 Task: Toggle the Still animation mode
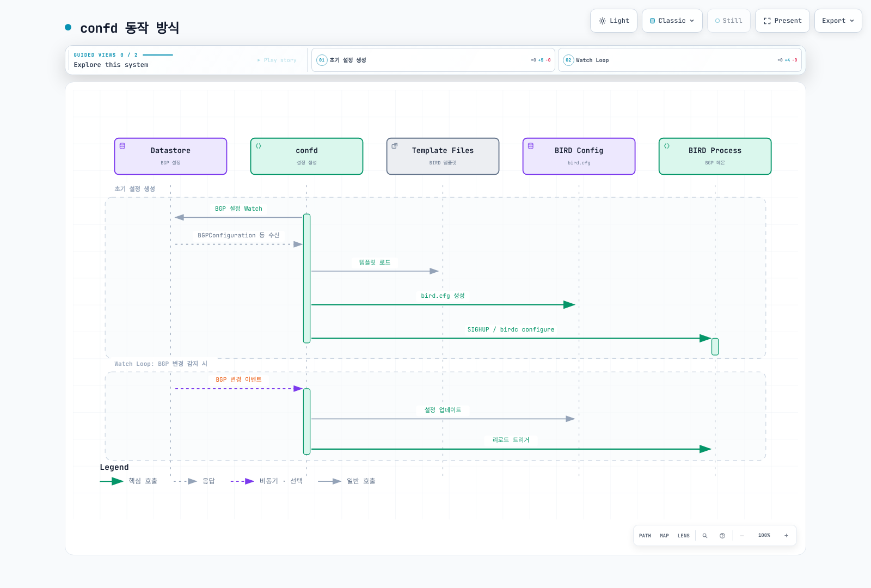tap(728, 21)
